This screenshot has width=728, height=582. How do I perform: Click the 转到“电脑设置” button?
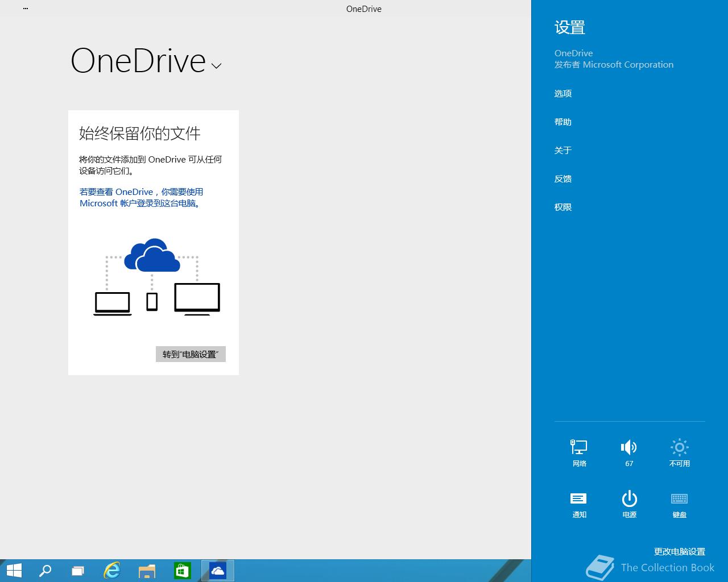coord(191,354)
